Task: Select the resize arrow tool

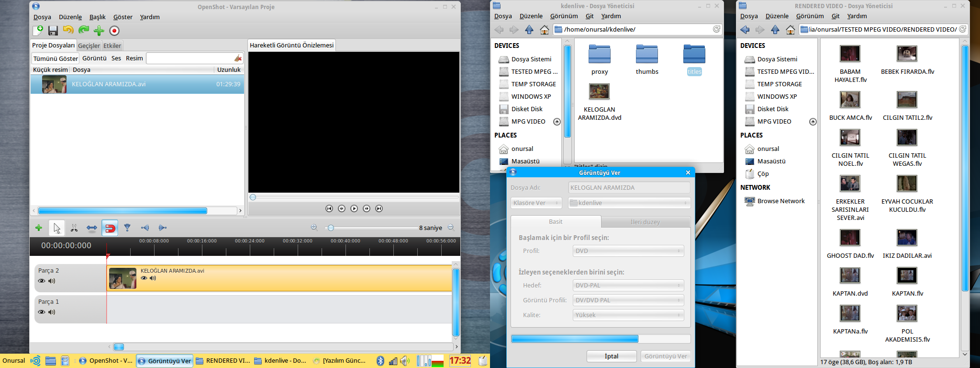Action: point(92,228)
